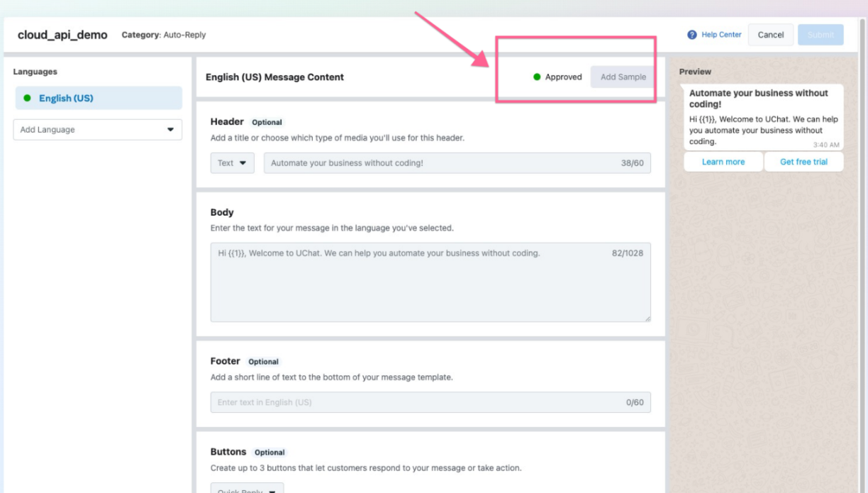Click the green Approved status dot
The height and width of the screenshot is (493, 868).
[537, 77]
